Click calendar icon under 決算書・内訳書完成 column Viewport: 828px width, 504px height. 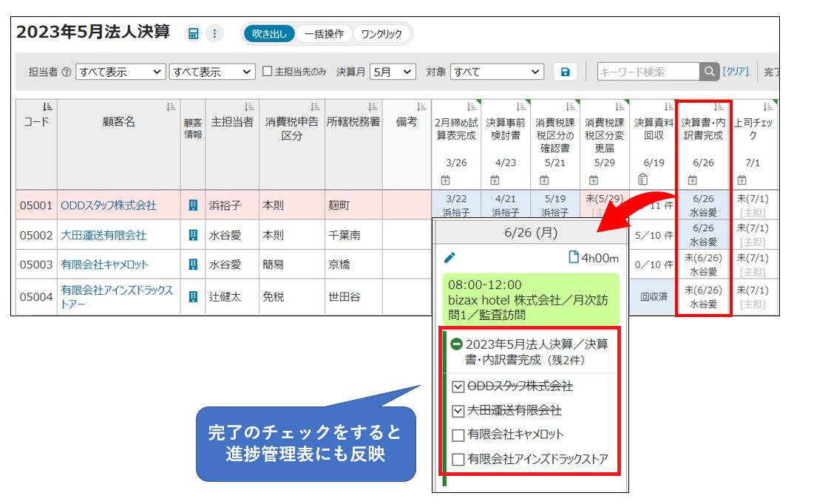(x=692, y=180)
